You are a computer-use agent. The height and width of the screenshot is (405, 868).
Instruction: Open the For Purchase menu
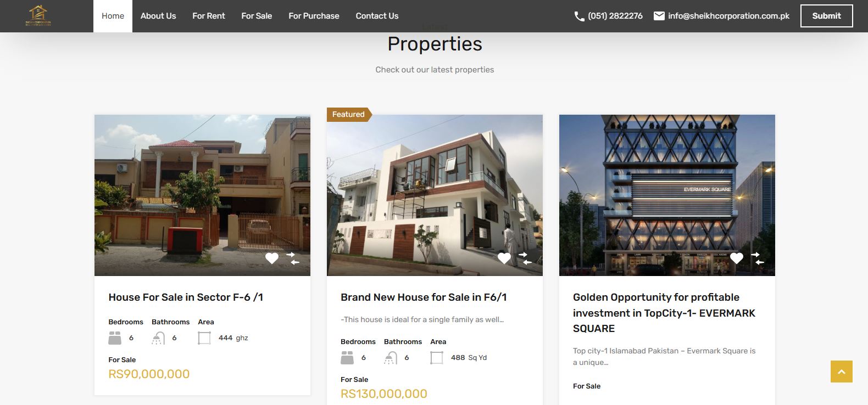[x=314, y=16]
